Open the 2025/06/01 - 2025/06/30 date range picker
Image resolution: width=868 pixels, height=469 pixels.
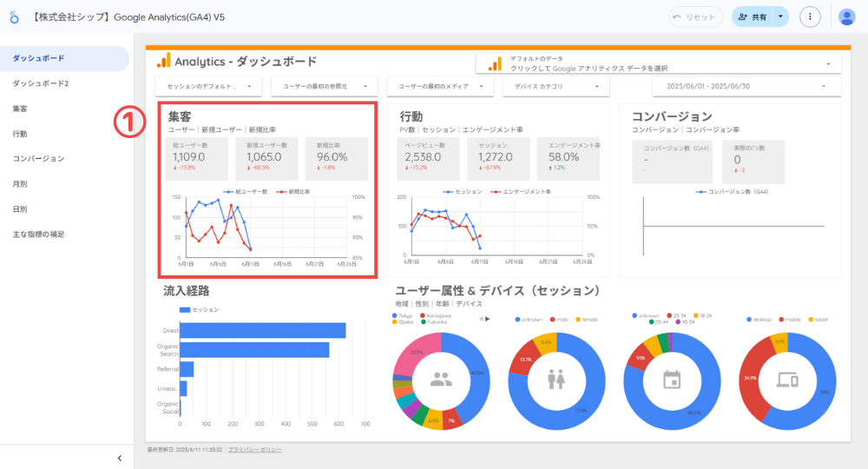click(x=746, y=86)
